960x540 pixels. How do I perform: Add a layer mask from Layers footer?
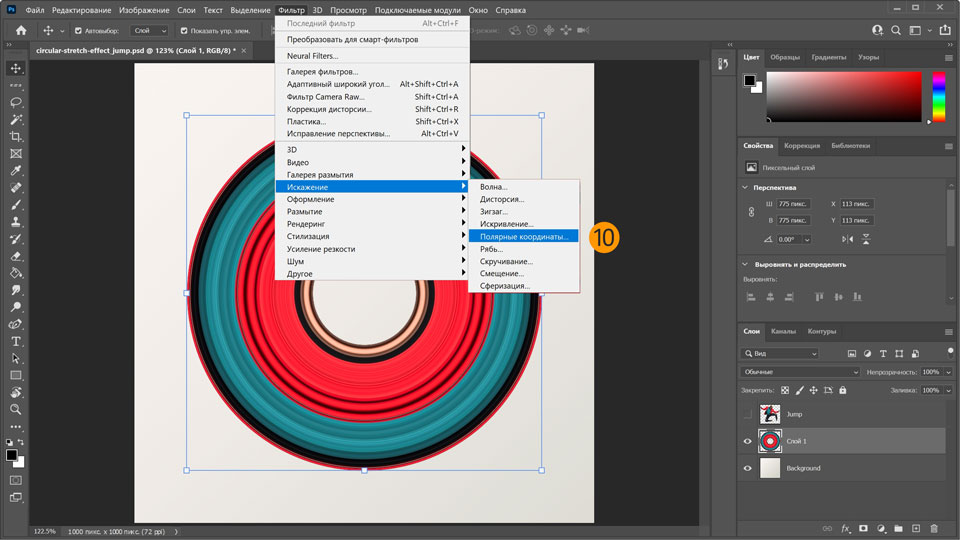point(863,528)
